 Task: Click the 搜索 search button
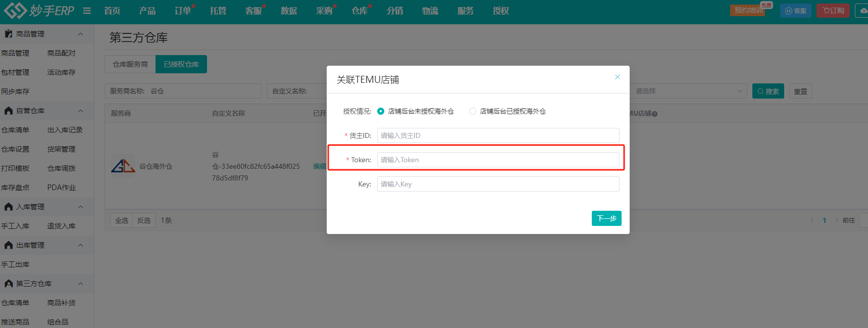(768, 91)
